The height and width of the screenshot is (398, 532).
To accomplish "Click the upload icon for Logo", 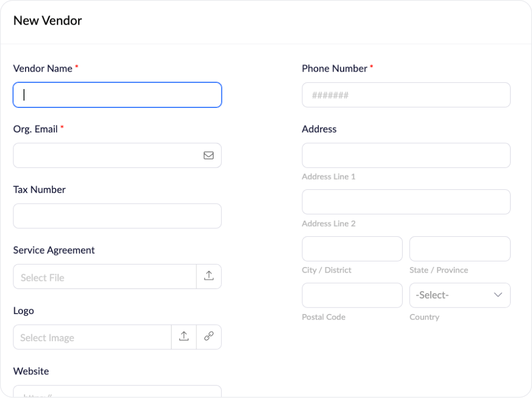I will [x=184, y=337].
